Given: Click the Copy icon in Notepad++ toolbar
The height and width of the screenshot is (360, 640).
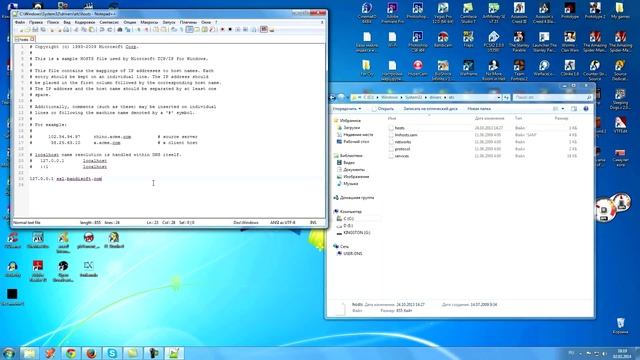Looking at the screenshot, I should click(x=84, y=29).
